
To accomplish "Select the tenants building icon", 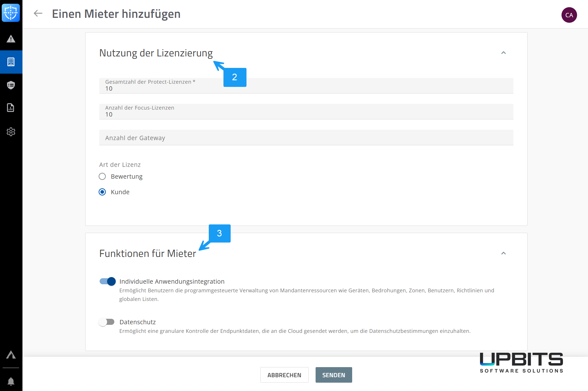I will click(x=11, y=62).
